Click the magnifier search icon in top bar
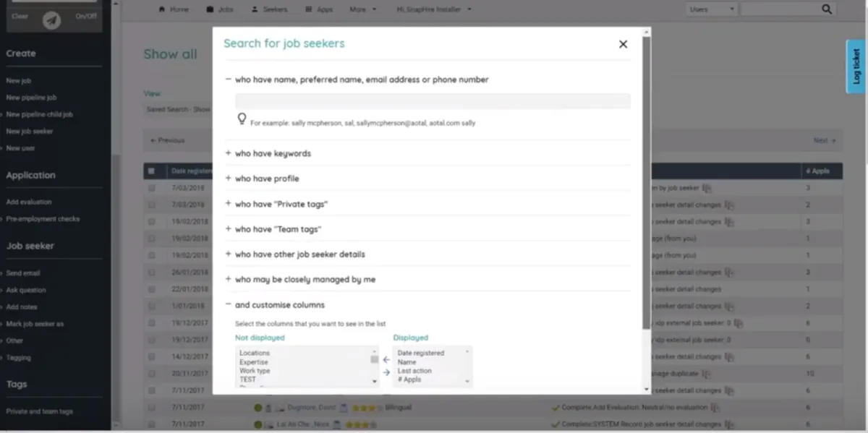 (x=827, y=9)
